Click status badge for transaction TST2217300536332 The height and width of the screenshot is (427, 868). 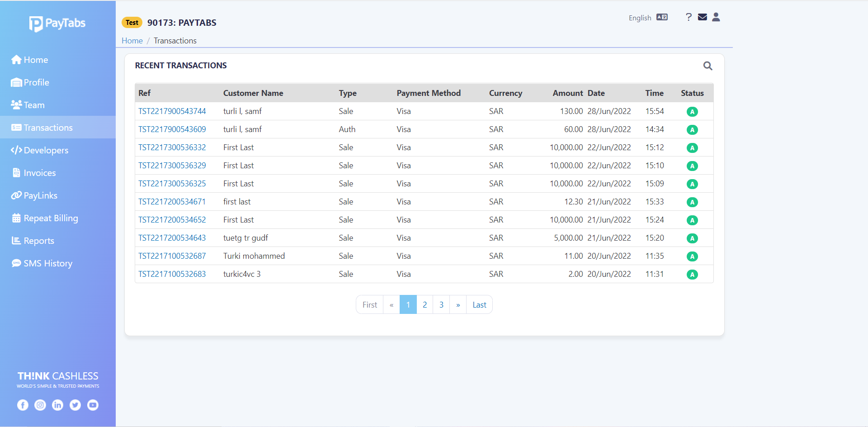(692, 148)
